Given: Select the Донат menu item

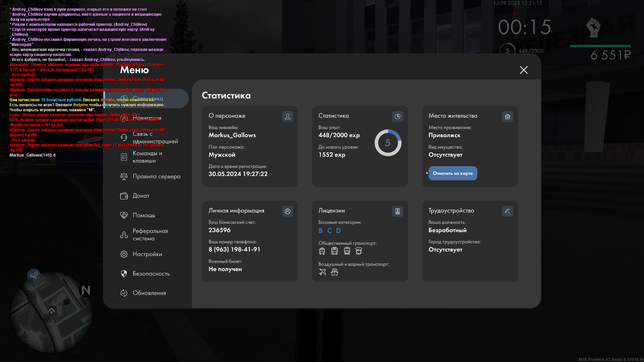Looking at the screenshot, I should pos(141,196).
